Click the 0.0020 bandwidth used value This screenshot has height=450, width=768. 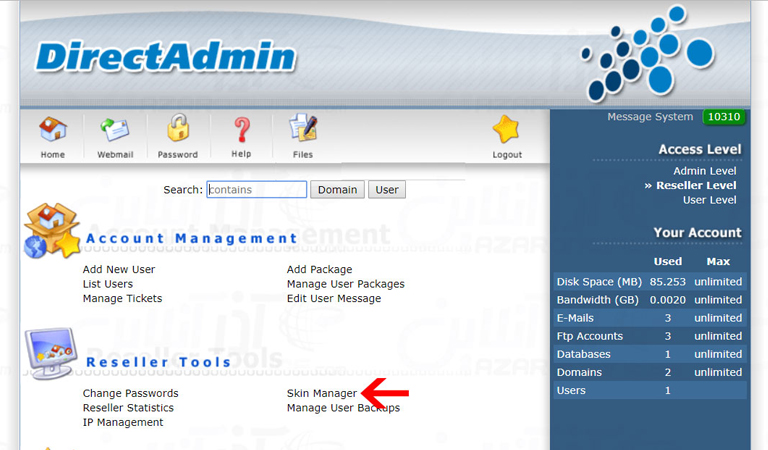click(x=668, y=300)
